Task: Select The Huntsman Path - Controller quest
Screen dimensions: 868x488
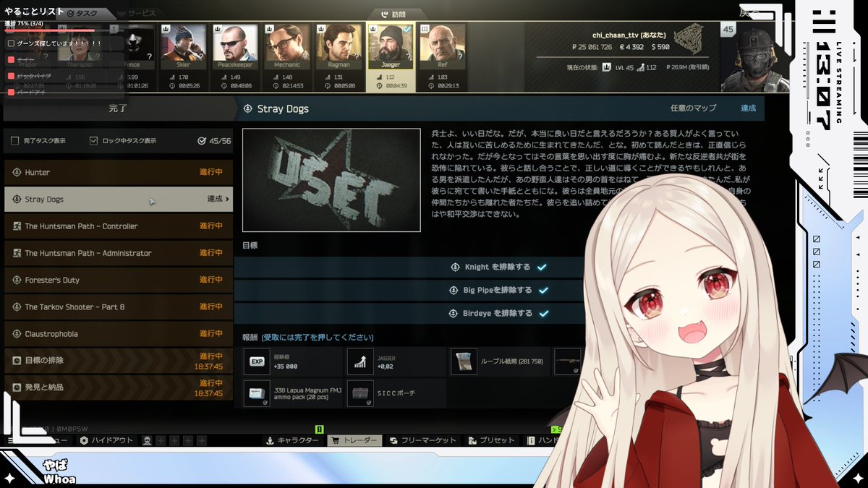Action: [x=119, y=226]
